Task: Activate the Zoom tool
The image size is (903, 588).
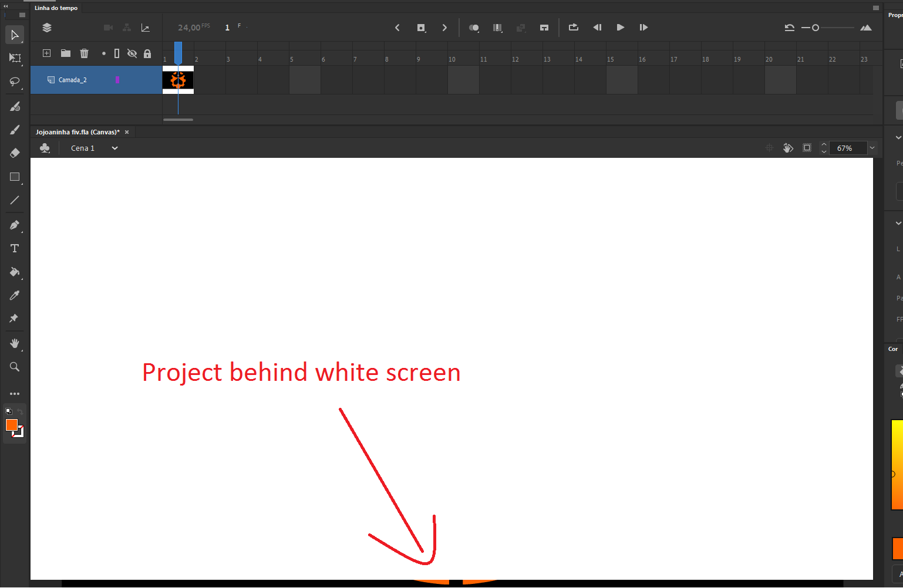Action: pos(15,366)
